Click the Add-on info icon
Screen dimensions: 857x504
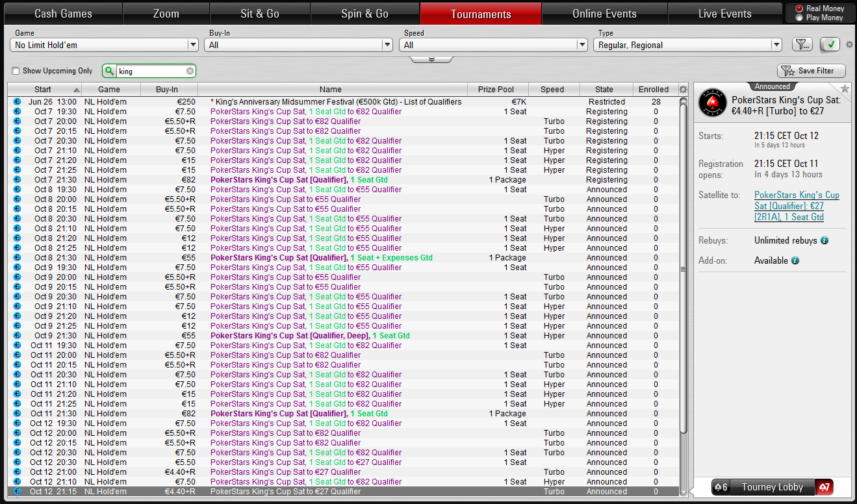(795, 260)
